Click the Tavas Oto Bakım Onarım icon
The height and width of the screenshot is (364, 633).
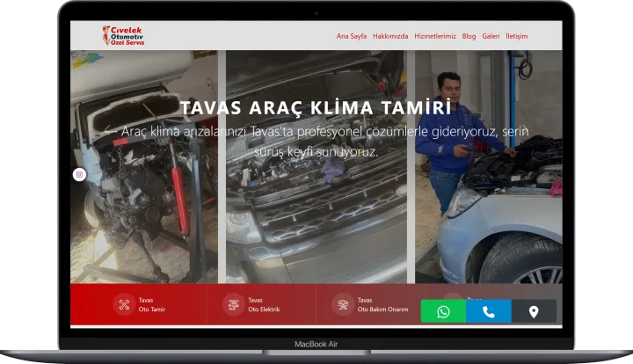tap(343, 304)
